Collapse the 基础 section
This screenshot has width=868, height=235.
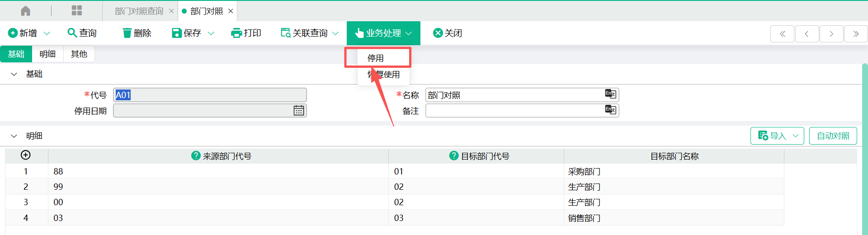pos(14,74)
